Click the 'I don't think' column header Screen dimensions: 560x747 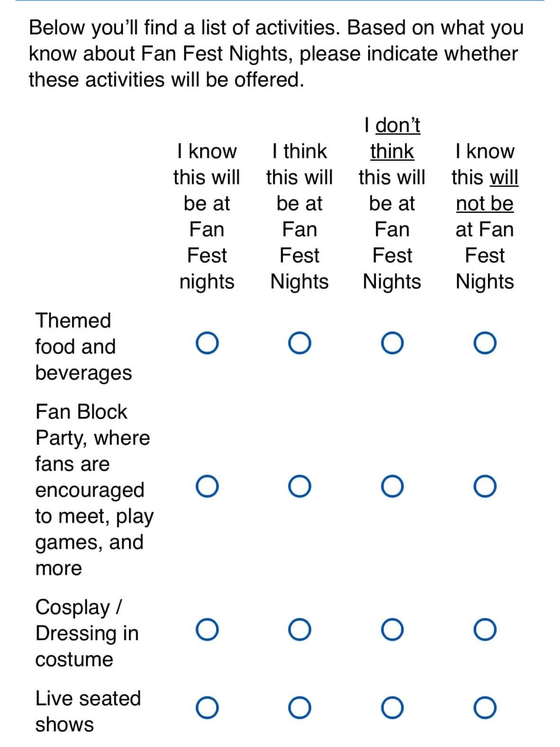pos(392,203)
